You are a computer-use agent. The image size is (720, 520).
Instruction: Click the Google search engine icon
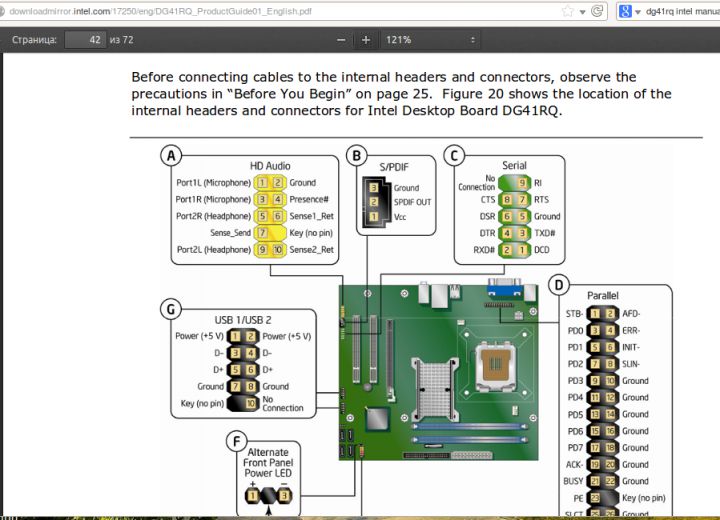pyautogui.click(x=625, y=12)
